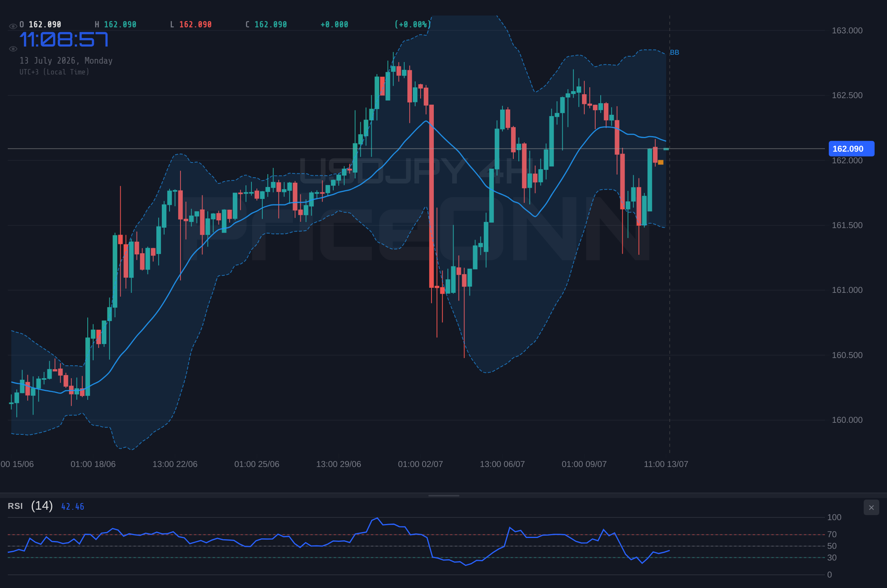Click the 162.090 current price tag
This screenshot has height=588, width=887.
click(x=851, y=149)
